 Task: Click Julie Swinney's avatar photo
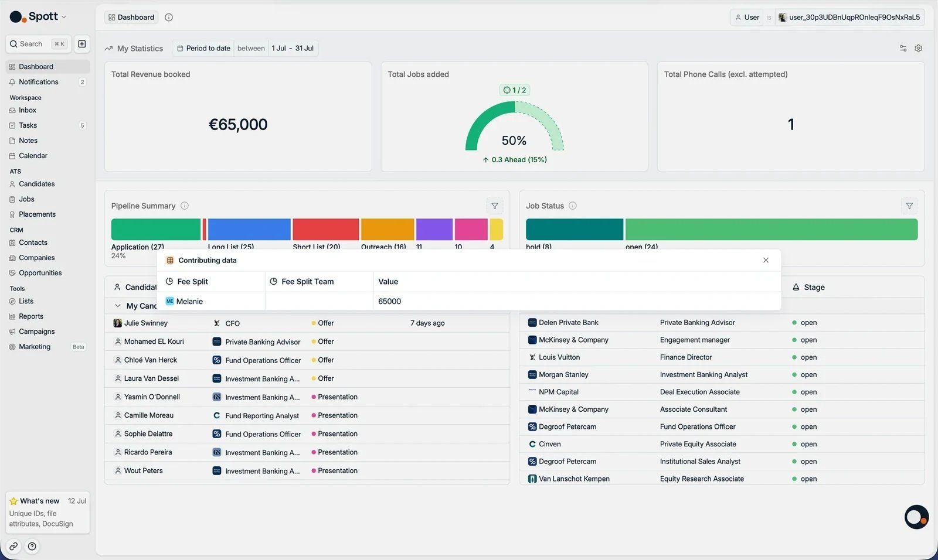117,323
